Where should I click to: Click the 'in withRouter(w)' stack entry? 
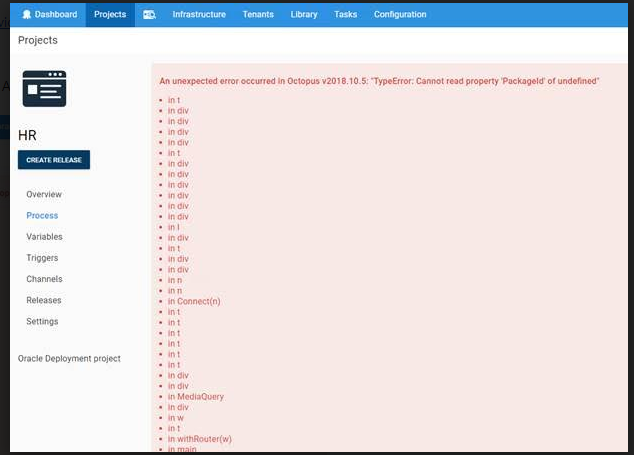pyautogui.click(x=200, y=439)
